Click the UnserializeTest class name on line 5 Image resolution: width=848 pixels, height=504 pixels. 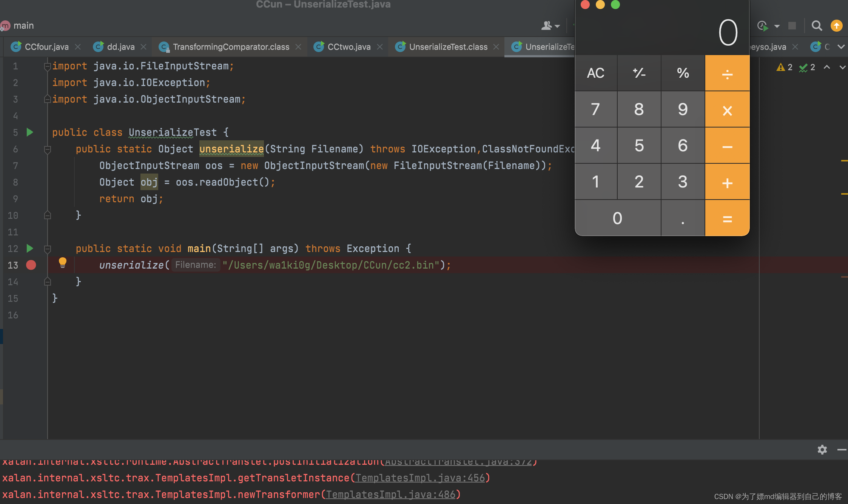pos(173,132)
